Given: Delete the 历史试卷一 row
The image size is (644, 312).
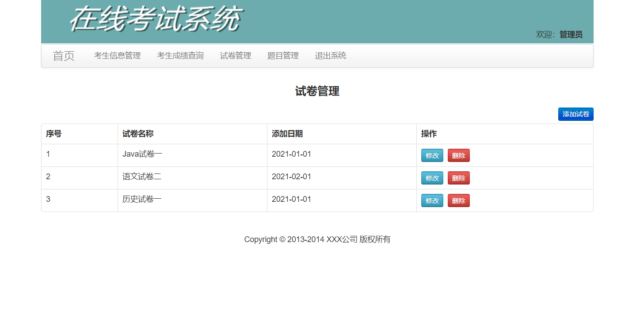Looking at the screenshot, I should click(x=458, y=200).
